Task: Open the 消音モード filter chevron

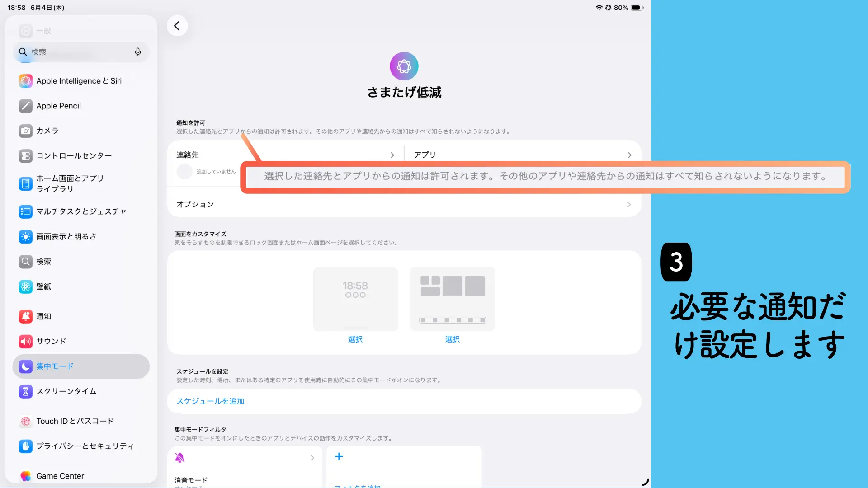Action: 312,458
